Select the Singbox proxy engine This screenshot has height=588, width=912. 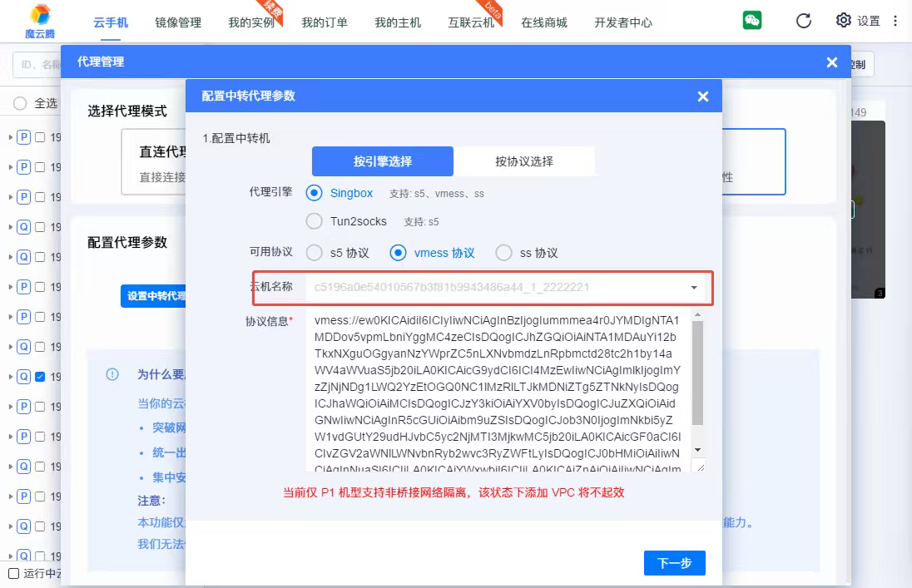[314, 193]
